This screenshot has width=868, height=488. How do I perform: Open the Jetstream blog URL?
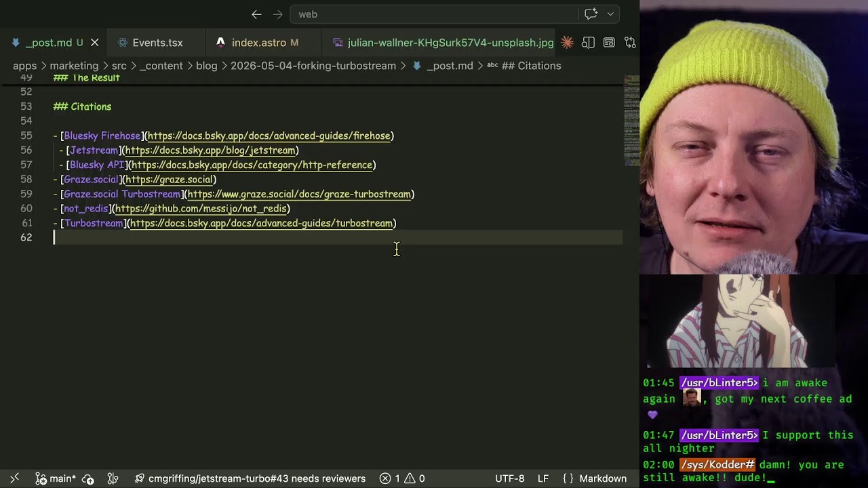point(210,150)
